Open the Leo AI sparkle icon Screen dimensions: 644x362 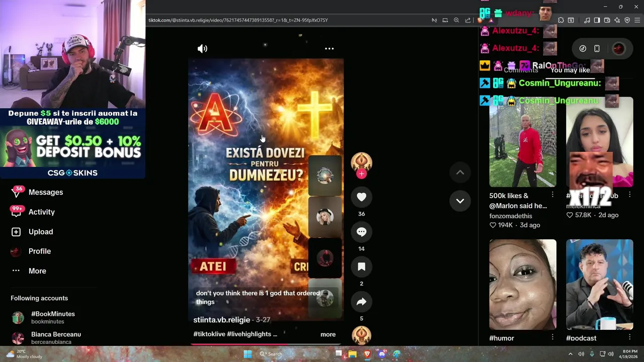(617, 20)
